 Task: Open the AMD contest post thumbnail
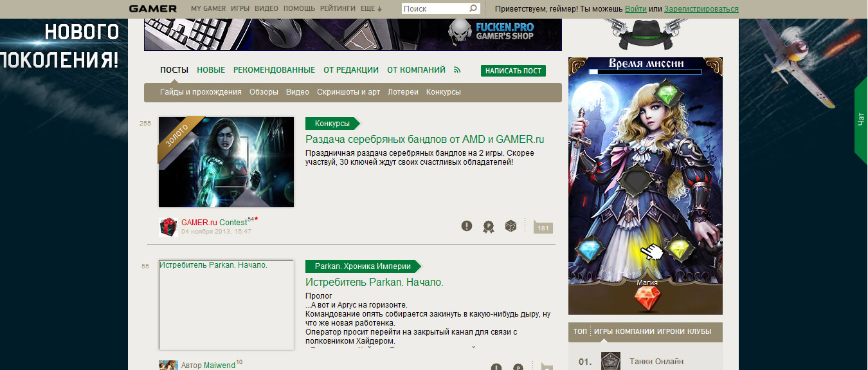click(226, 162)
